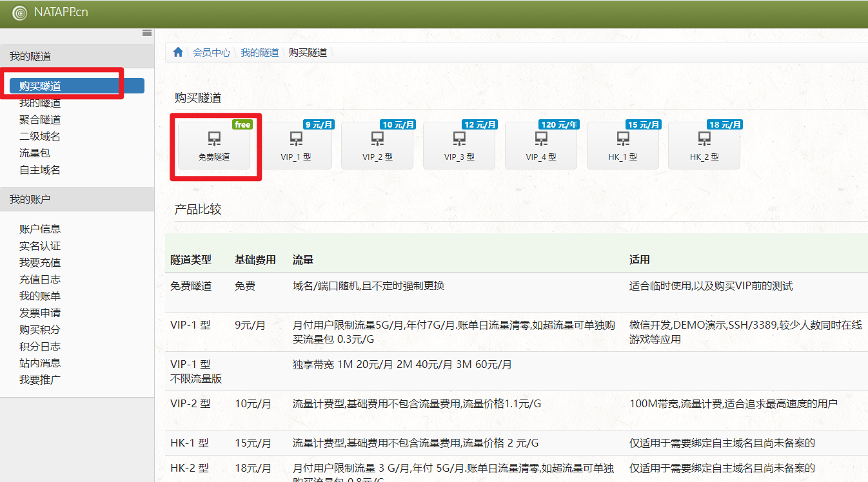Open 我要充值 in the sidebar
The height and width of the screenshot is (482, 868).
40,263
